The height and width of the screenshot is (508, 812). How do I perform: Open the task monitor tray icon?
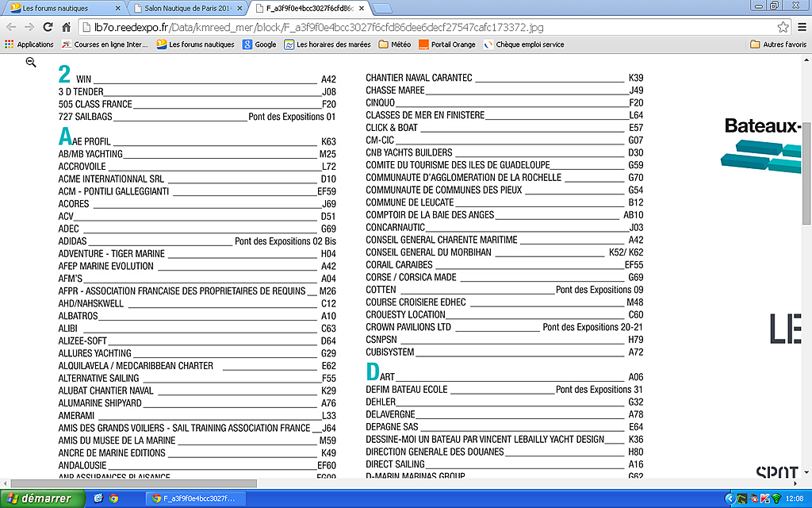(741, 498)
